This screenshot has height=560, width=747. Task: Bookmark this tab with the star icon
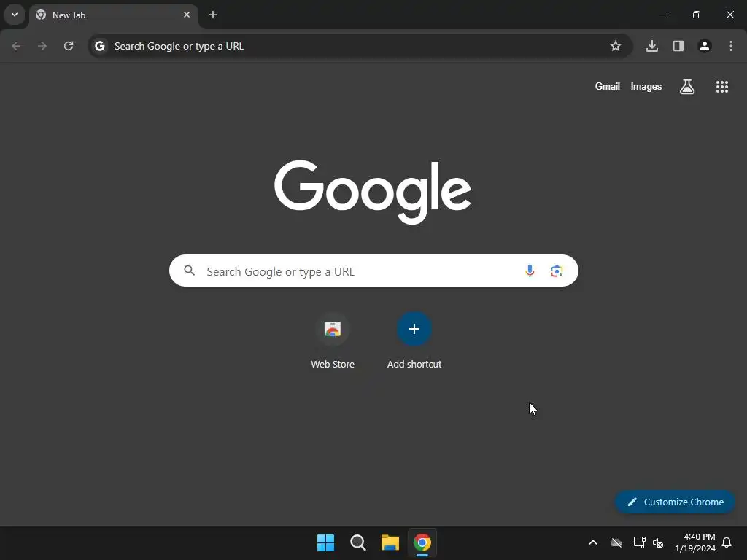[x=616, y=46]
